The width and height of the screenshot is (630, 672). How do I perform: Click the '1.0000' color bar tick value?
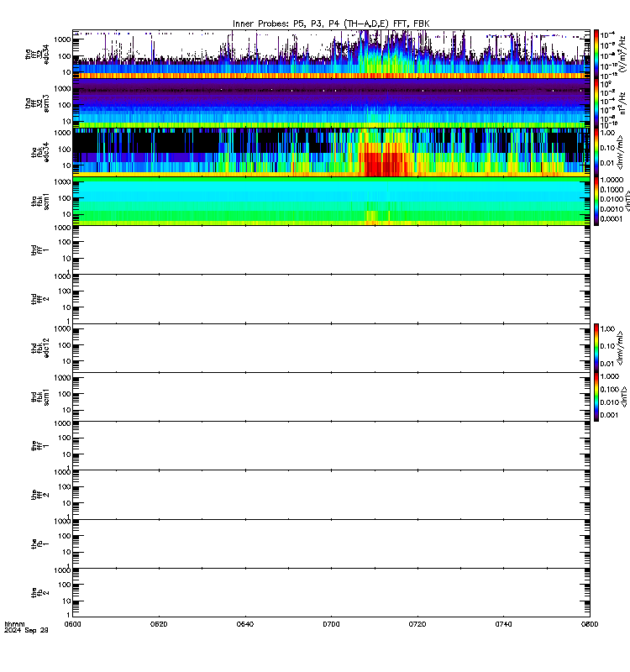pos(612,180)
